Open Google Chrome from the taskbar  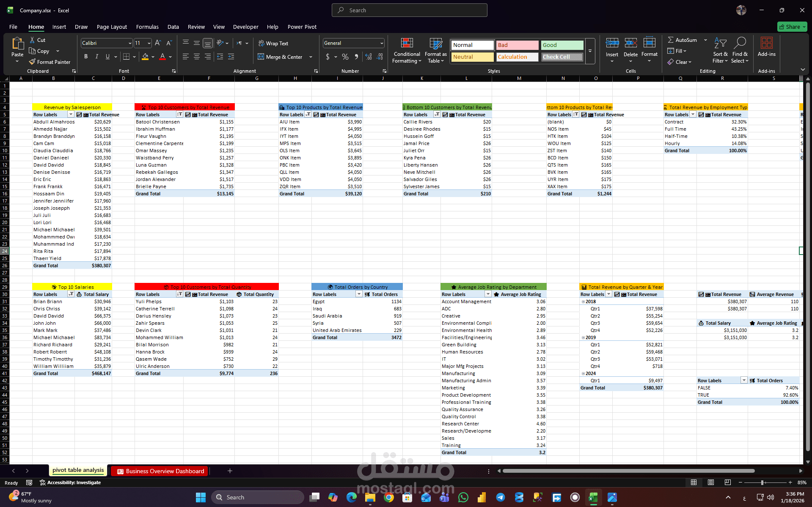389,497
